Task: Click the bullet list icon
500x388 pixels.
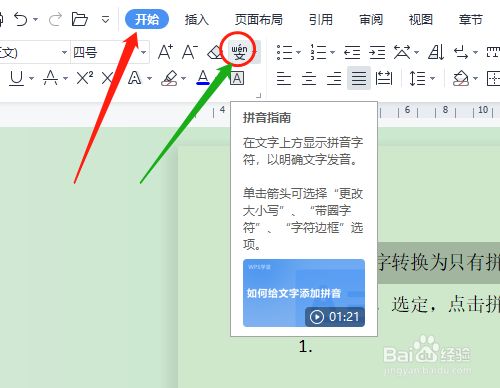Action: click(284, 52)
